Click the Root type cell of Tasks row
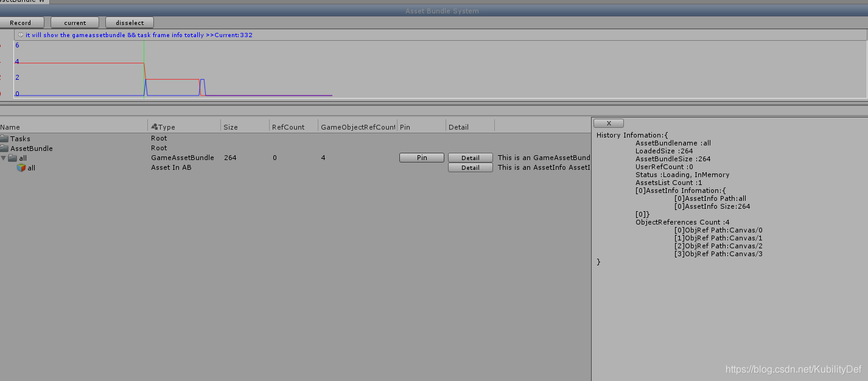 coord(159,138)
